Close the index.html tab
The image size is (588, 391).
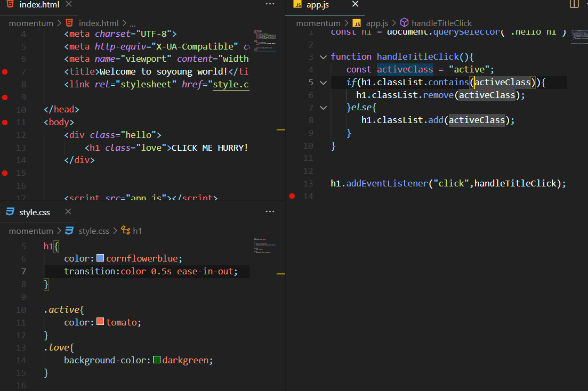click(69, 4)
